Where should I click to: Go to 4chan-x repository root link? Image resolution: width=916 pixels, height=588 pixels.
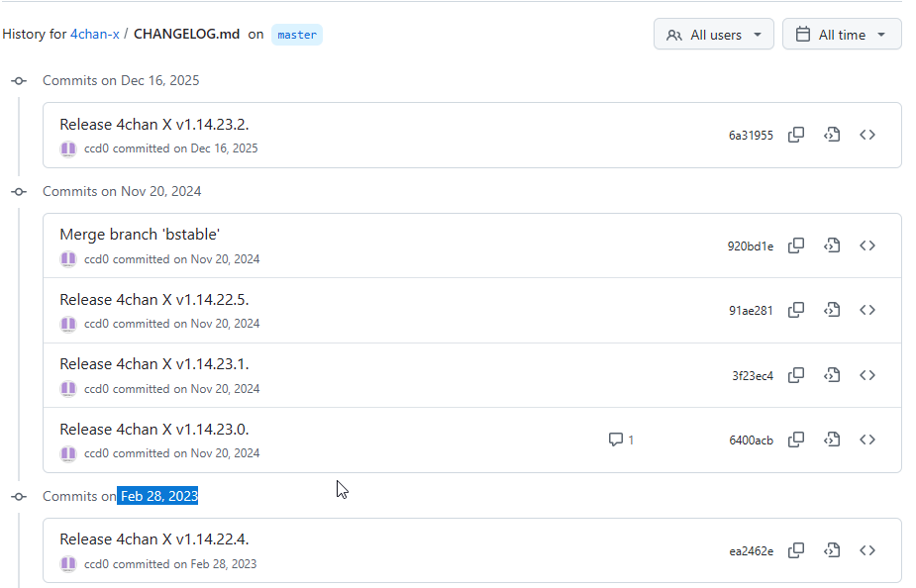[95, 34]
